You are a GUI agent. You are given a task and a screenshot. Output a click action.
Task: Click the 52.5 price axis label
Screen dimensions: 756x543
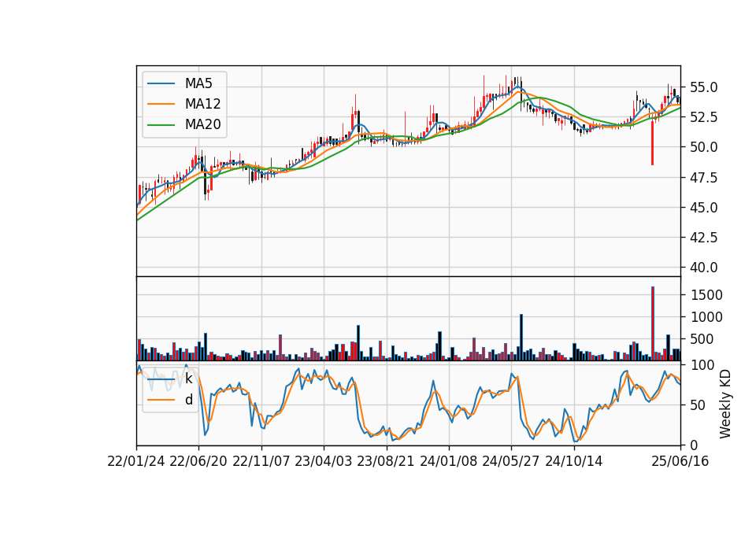tap(703, 117)
